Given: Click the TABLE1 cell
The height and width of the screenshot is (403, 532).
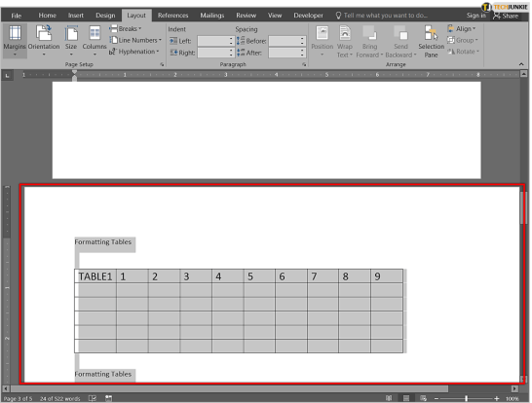Looking at the screenshot, I should tap(95, 276).
